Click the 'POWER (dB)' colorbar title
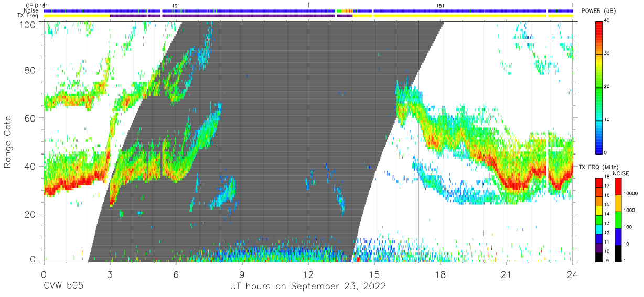The image size is (644, 297). [598, 11]
